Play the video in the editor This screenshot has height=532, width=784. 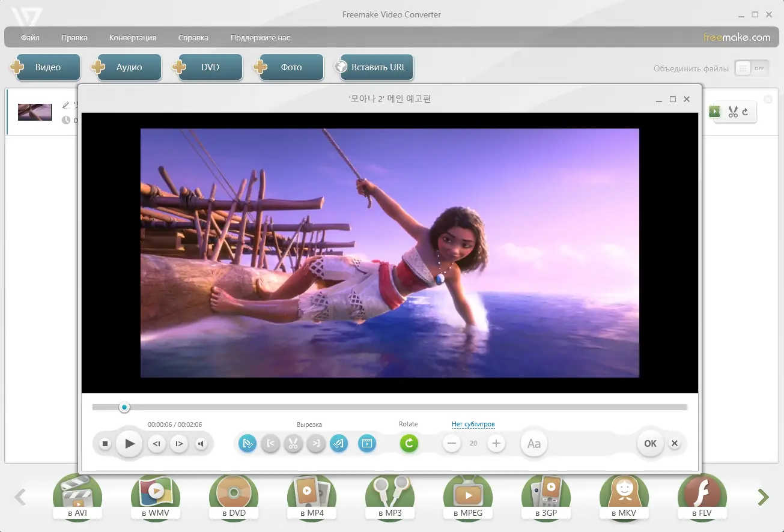130,444
